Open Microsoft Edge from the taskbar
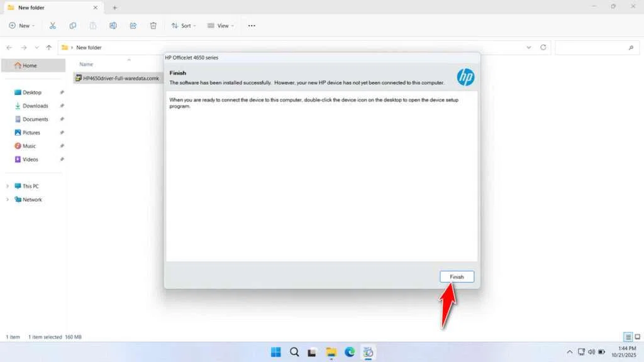644x362 pixels. [x=350, y=352]
